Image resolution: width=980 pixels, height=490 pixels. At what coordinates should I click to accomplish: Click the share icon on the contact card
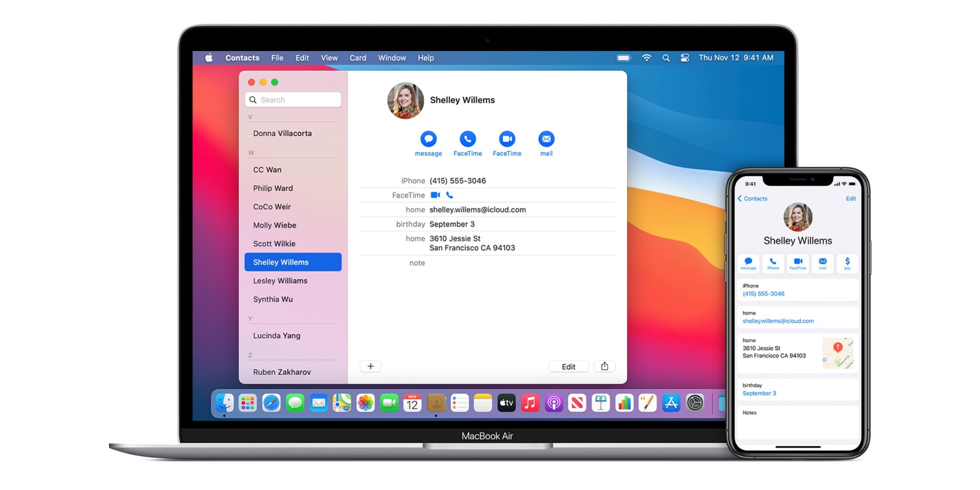tap(604, 366)
